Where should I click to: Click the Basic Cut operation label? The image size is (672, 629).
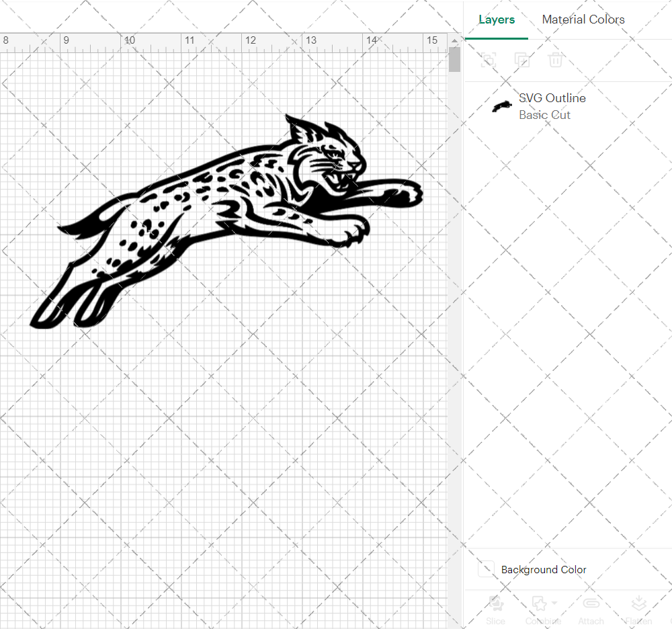pyautogui.click(x=544, y=115)
